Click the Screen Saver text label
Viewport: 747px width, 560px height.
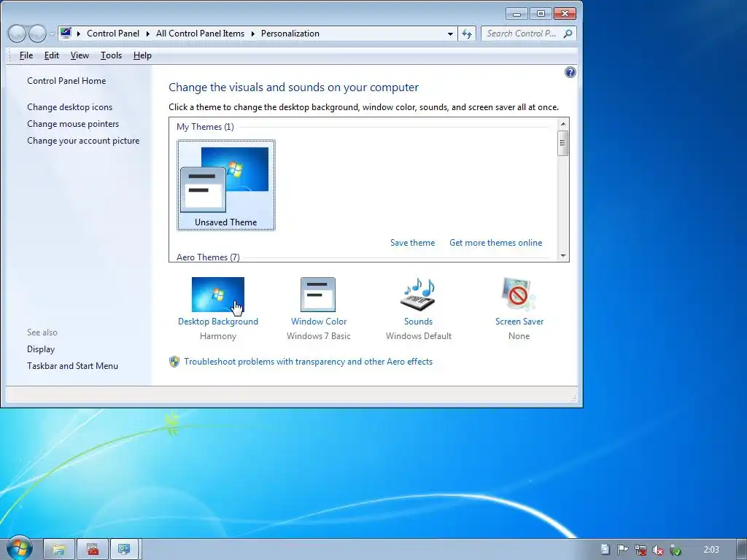[x=519, y=322]
